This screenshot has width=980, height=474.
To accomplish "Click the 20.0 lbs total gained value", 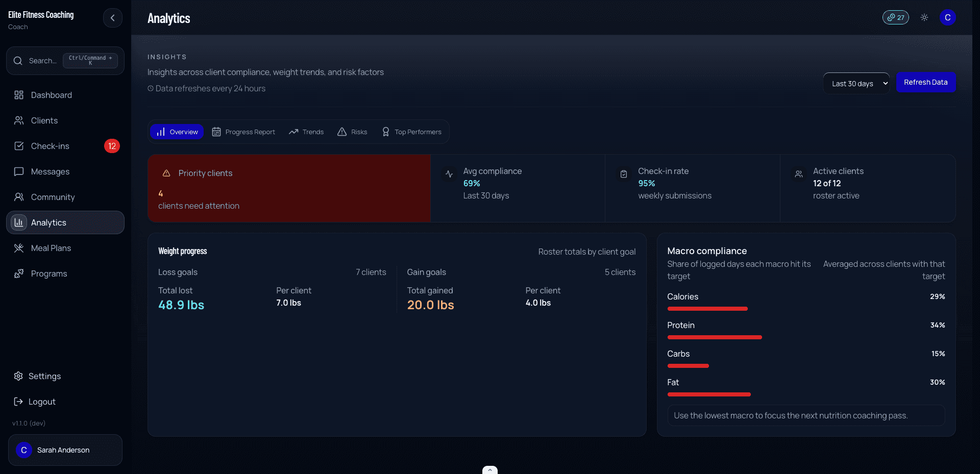I will [430, 305].
